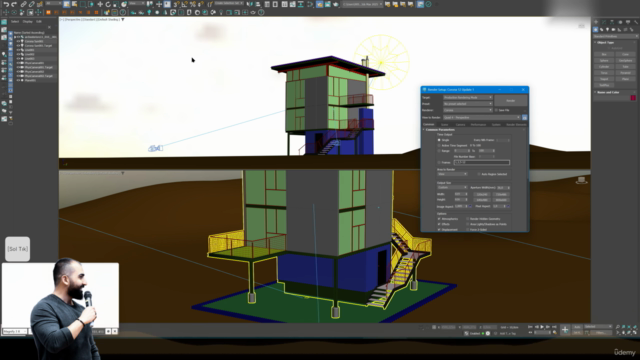Open the Render Elements tab
Image resolution: width=640 pixels, height=360 pixels.
516,124
